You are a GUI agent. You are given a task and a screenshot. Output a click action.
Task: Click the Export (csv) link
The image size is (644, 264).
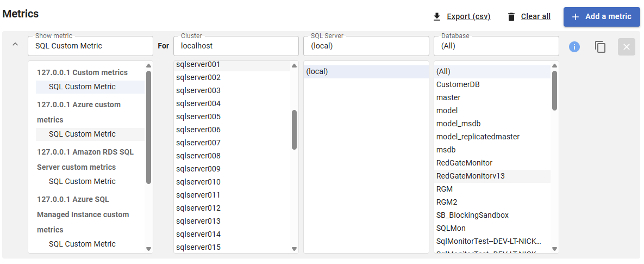click(468, 17)
